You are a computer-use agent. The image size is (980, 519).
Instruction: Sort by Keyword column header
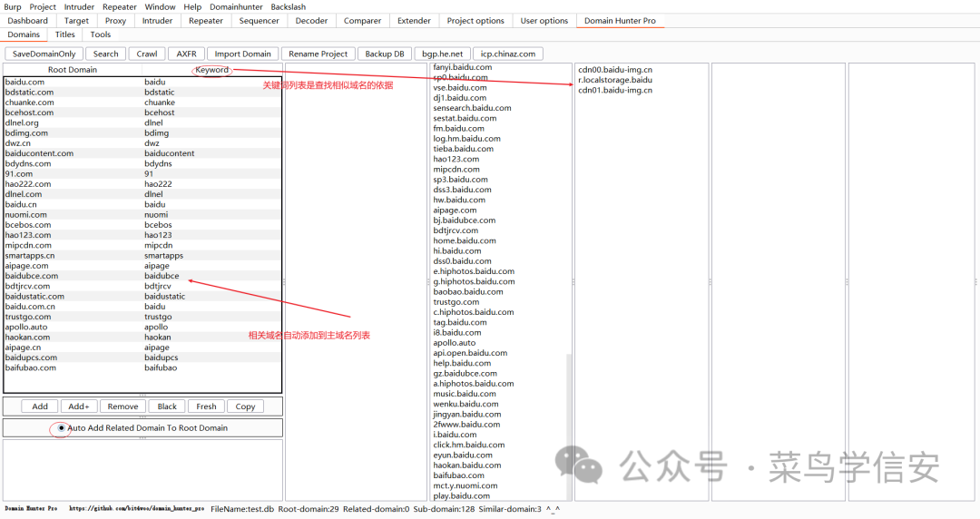(x=211, y=69)
